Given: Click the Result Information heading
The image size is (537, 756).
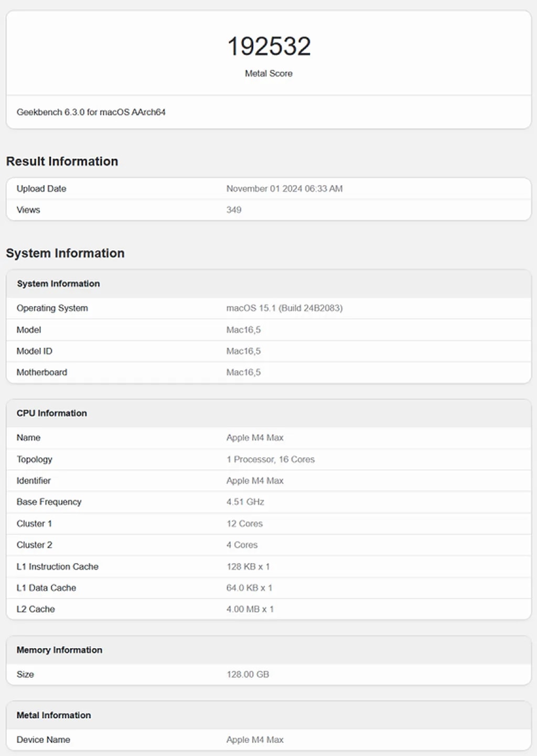Looking at the screenshot, I should 62,161.
